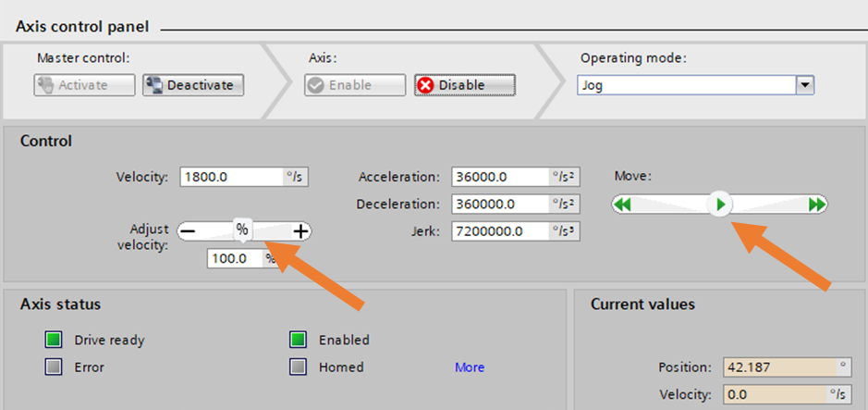868x410 pixels.
Task: Click the Control section heading
Action: point(46,142)
